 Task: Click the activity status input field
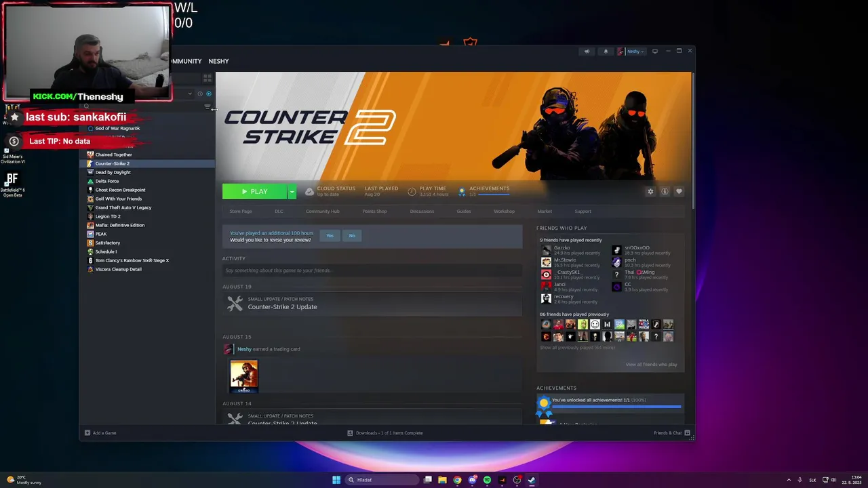click(x=372, y=270)
